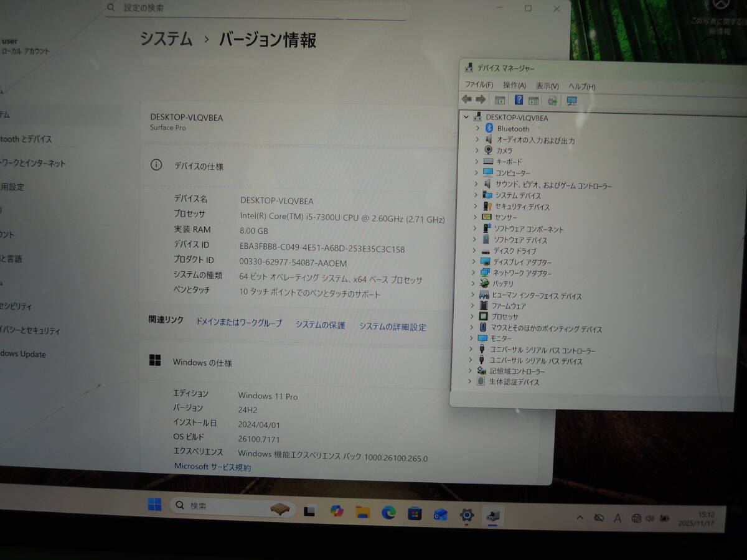Expand the Bluetooth device category
Viewport: 747px width, 560px height.
click(477, 128)
